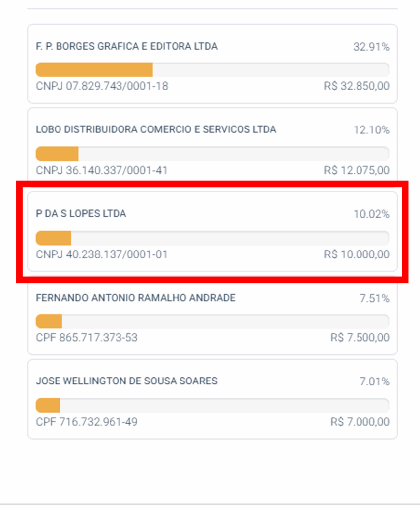Click the progress bar under P DA S LOPES

pos(212,238)
